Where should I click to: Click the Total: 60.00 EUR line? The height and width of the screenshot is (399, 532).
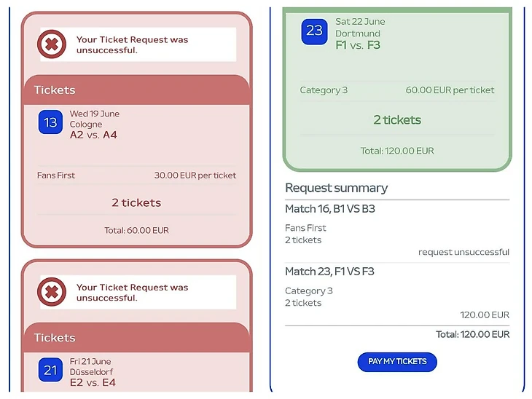(x=136, y=230)
